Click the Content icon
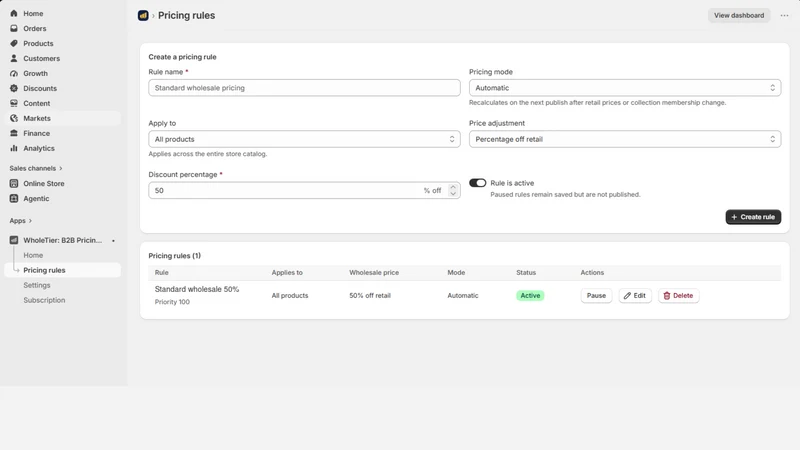 pyautogui.click(x=14, y=103)
